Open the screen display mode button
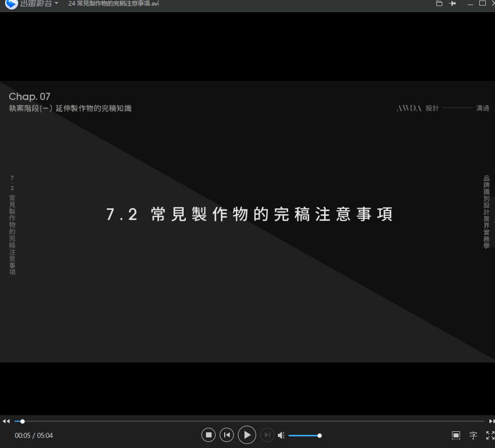The width and height of the screenshot is (495, 448). coord(456,435)
